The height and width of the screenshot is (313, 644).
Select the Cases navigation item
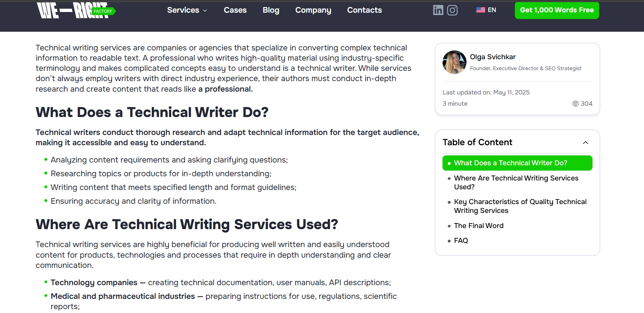click(235, 10)
